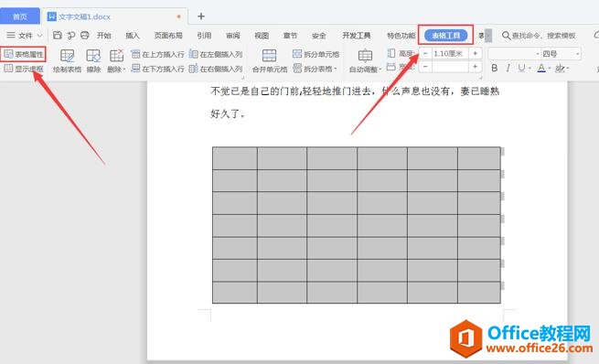This screenshot has width=599, height=364.
Task: Toggle Underline formatting
Action: [521, 68]
